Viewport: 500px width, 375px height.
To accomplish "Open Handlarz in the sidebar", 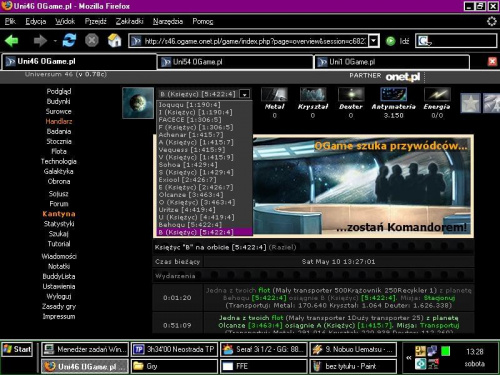I will click(59, 121).
